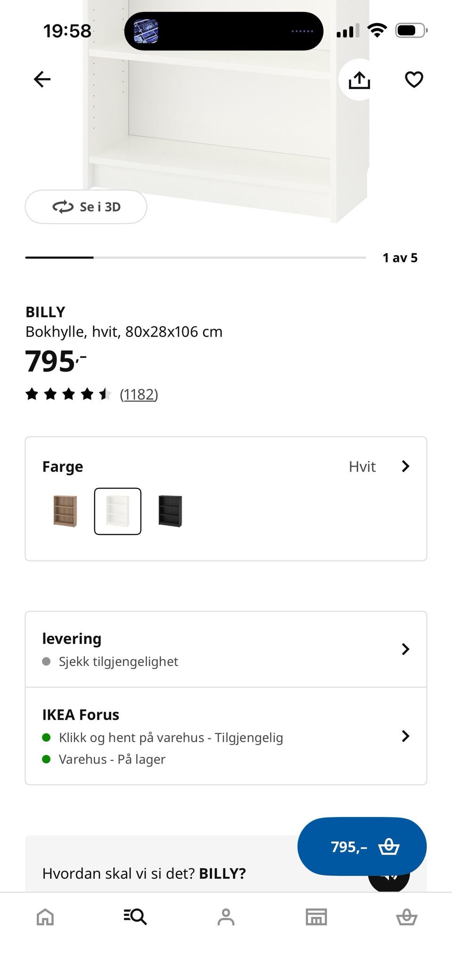The width and height of the screenshot is (452, 980).
Task: Open the profile person icon
Action: (226, 916)
